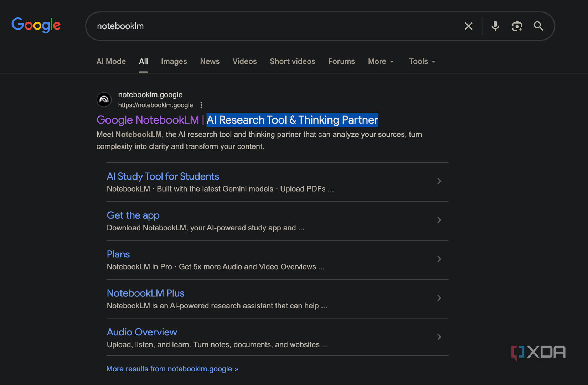This screenshot has width=588, height=385.
Task: Clear the search query using the X icon
Action: point(468,26)
